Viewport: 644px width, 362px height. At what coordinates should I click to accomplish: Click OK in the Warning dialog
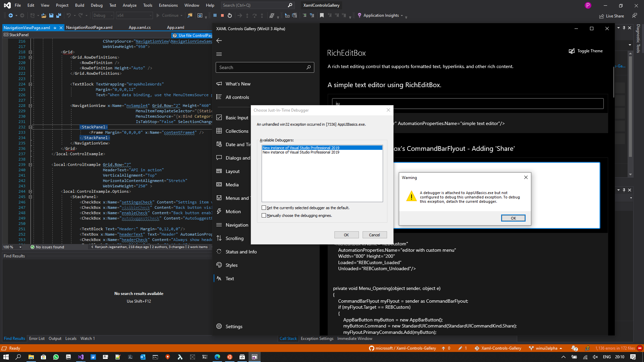pyautogui.click(x=513, y=218)
